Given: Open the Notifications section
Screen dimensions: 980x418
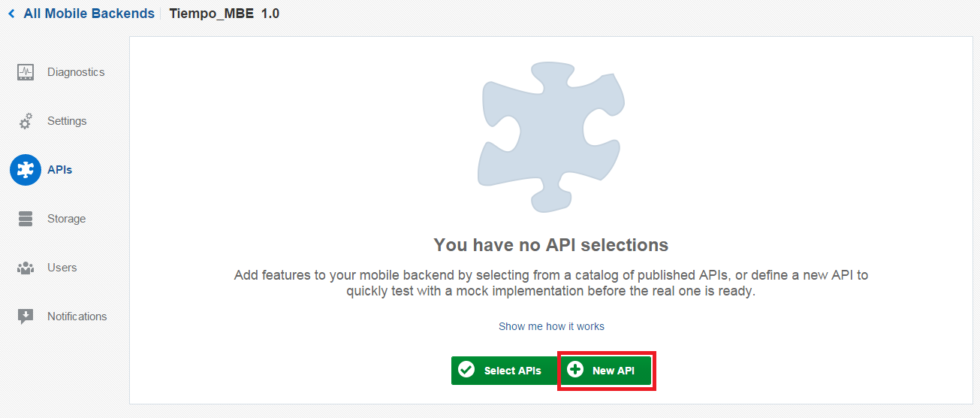Looking at the screenshot, I should tap(77, 317).
